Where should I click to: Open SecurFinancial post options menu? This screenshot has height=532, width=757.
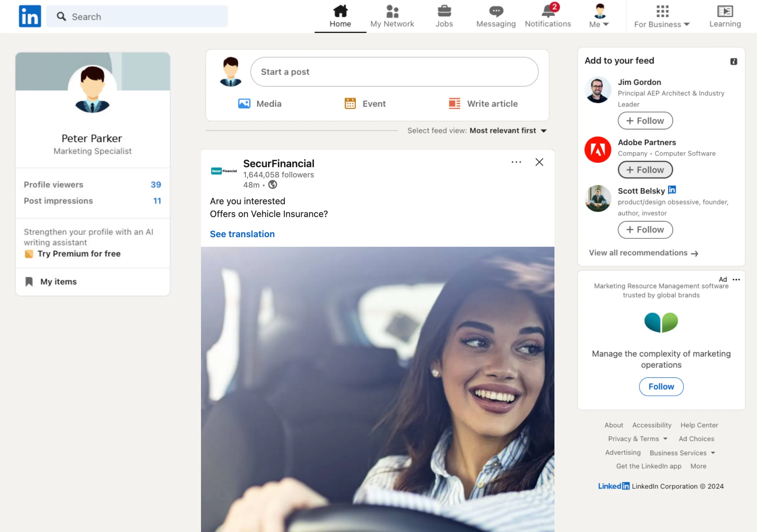coord(516,162)
